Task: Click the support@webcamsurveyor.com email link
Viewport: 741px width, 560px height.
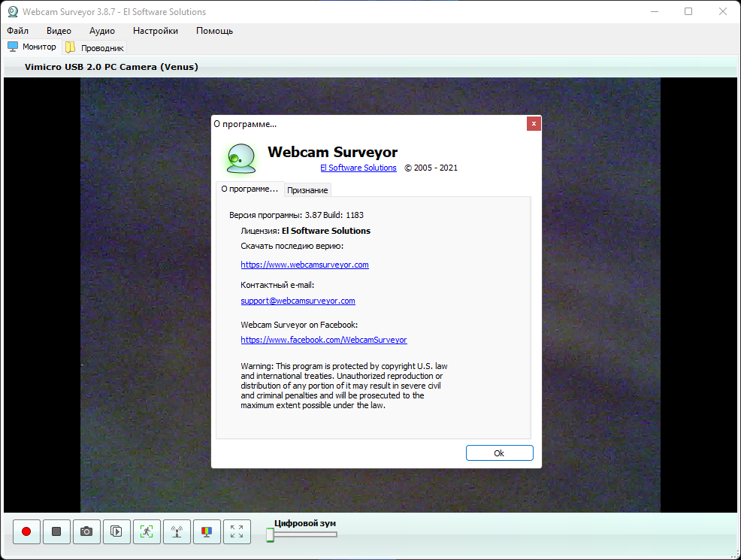Action: (298, 301)
